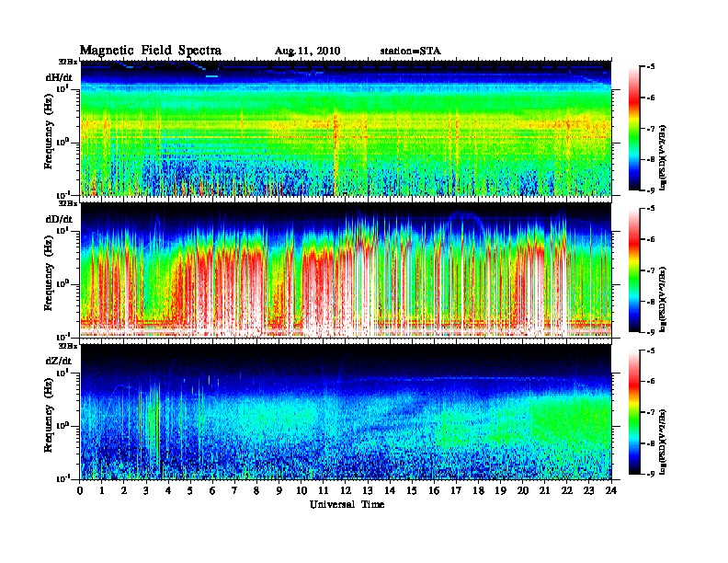Click the "-9" tick on dH/dt color scale
Image resolution: width=728 pixels, height=563 pixels.
pyautogui.click(x=651, y=190)
